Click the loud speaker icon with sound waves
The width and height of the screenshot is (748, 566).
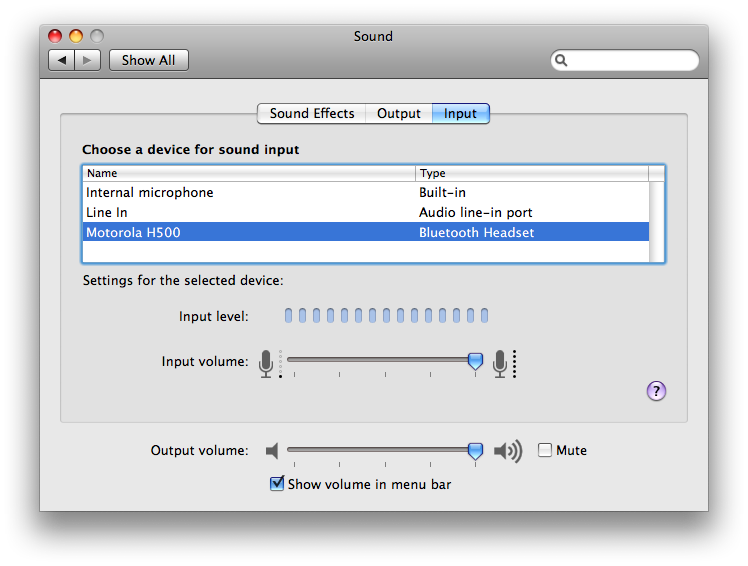pyautogui.click(x=507, y=451)
